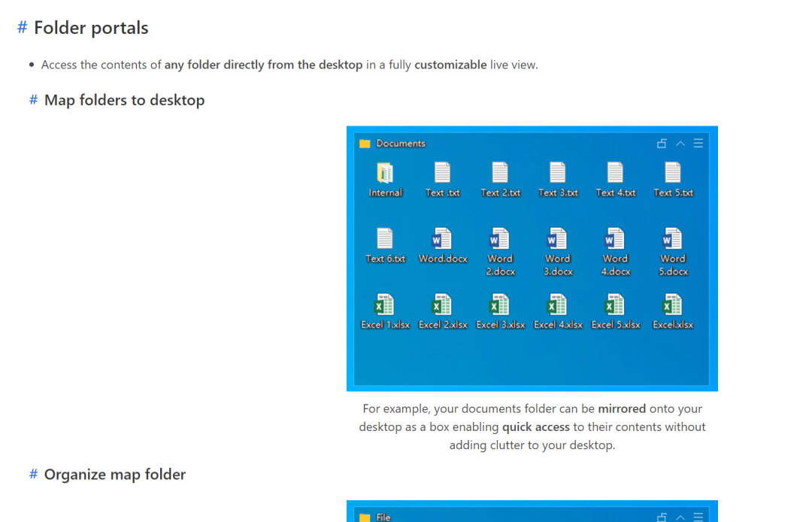Select the Text 2.txt file icon
The image size is (812, 522).
tap(500, 173)
